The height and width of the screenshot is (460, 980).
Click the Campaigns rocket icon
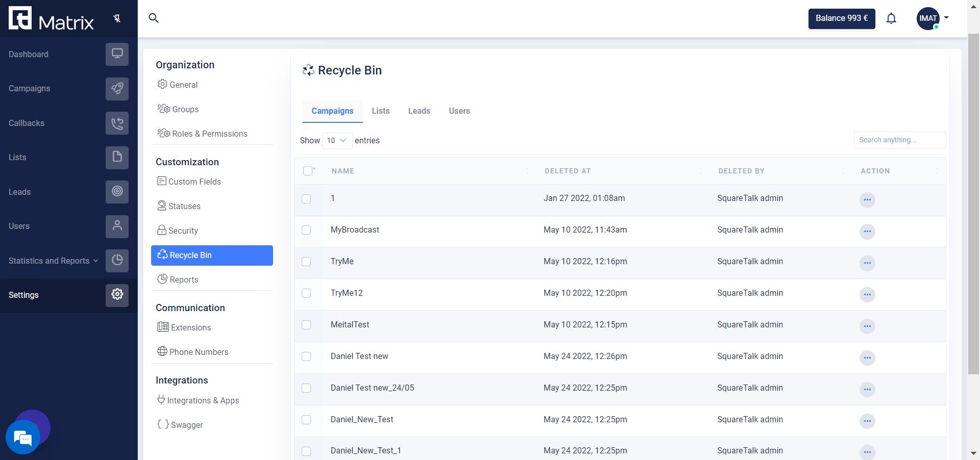pyautogui.click(x=117, y=89)
